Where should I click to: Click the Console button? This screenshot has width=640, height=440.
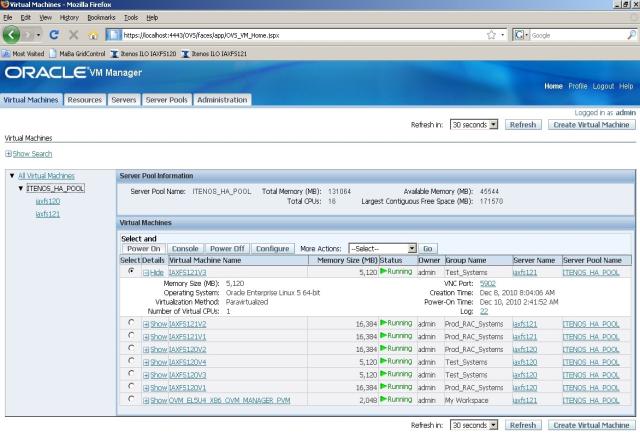(x=185, y=249)
